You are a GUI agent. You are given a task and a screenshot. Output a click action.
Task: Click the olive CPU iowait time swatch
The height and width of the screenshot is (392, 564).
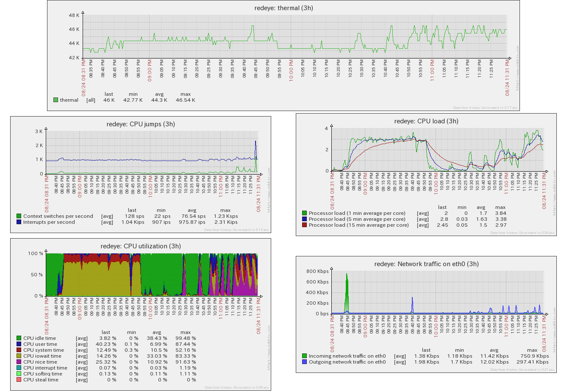tap(19, 356)
